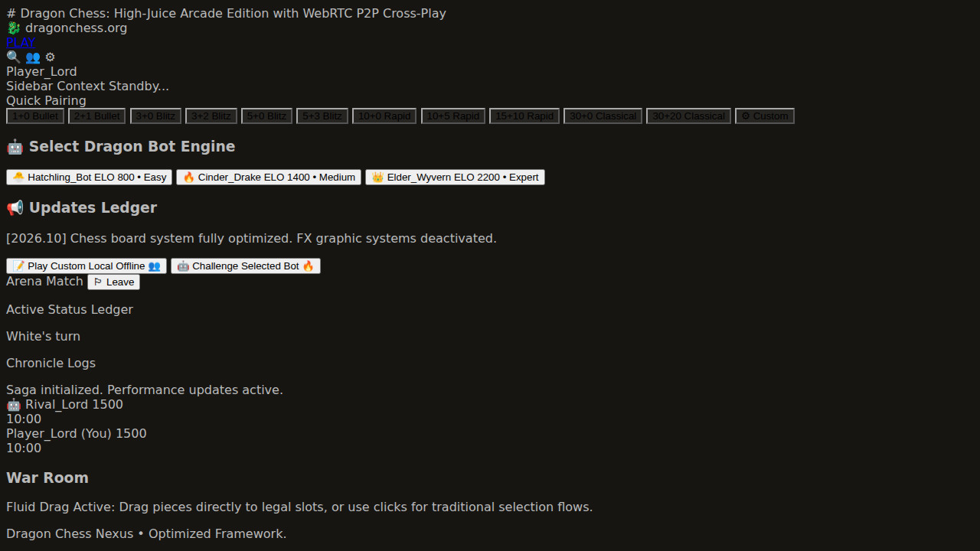Pick 30+0 Classical pairing
This screenshot has height=551, width=980.
603,116
